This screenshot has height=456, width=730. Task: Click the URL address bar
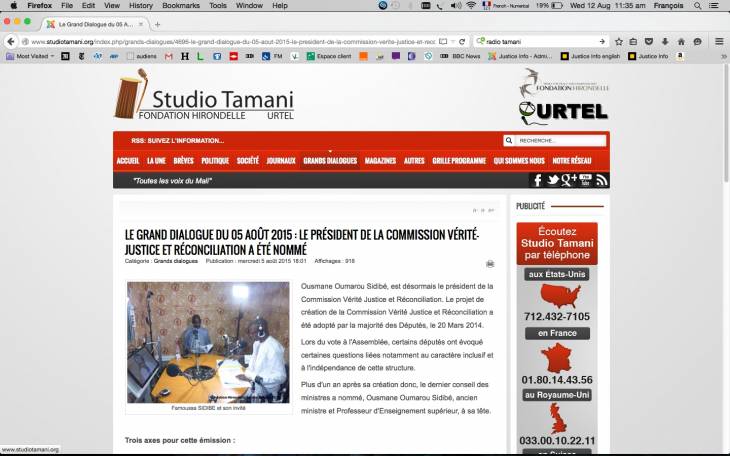tap(233, 41)
